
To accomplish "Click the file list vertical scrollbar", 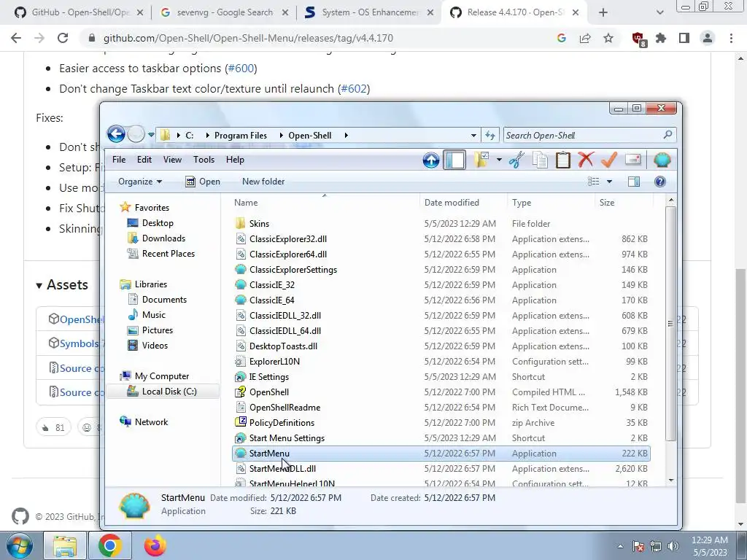I will pos(670,324).
